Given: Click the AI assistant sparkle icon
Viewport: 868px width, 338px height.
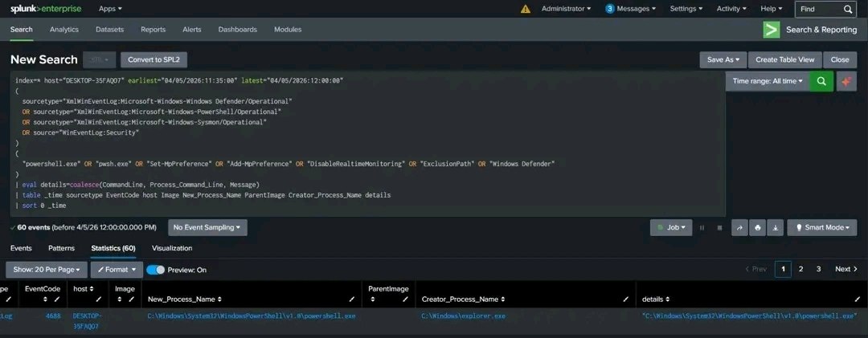Looking at the screenshot, I should coord(846,81).
